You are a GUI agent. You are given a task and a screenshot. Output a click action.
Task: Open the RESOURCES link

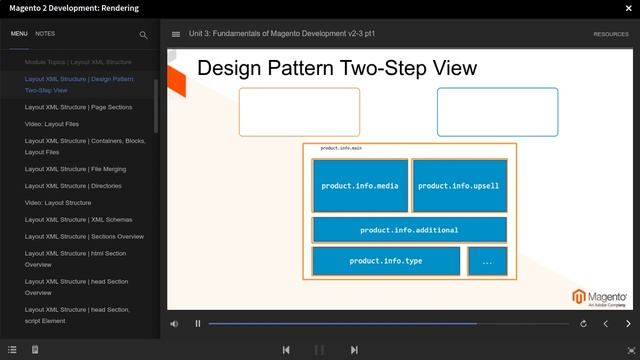611,34
